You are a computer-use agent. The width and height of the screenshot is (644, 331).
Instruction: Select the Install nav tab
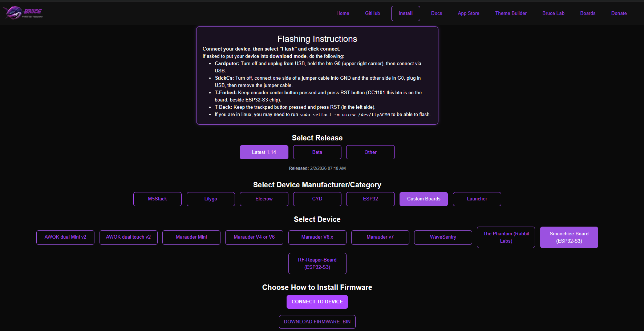405,13
